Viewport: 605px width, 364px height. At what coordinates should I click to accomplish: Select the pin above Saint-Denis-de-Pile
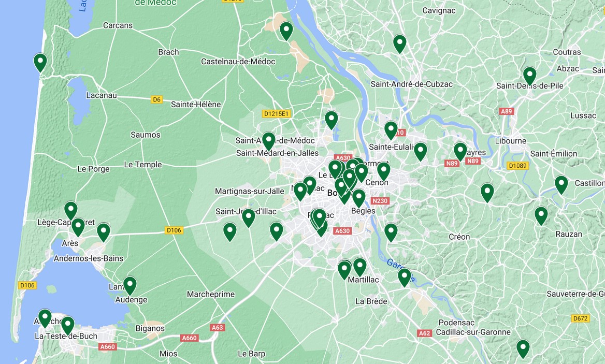point(529,76)
